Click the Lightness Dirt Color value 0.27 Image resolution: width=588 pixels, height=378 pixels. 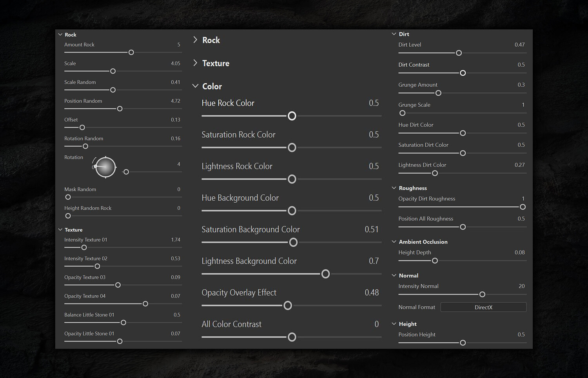coord(520,165)
